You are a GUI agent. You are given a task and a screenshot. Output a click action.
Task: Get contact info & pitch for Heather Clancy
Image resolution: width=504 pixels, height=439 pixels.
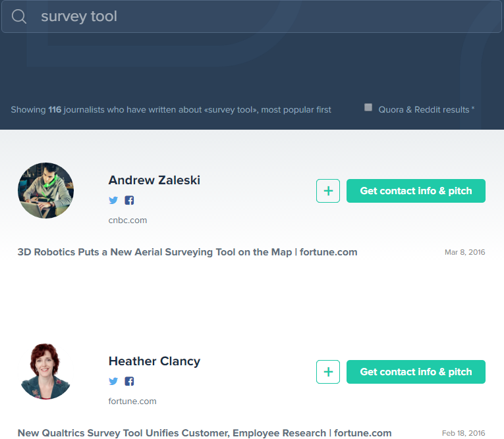[416, 372]
